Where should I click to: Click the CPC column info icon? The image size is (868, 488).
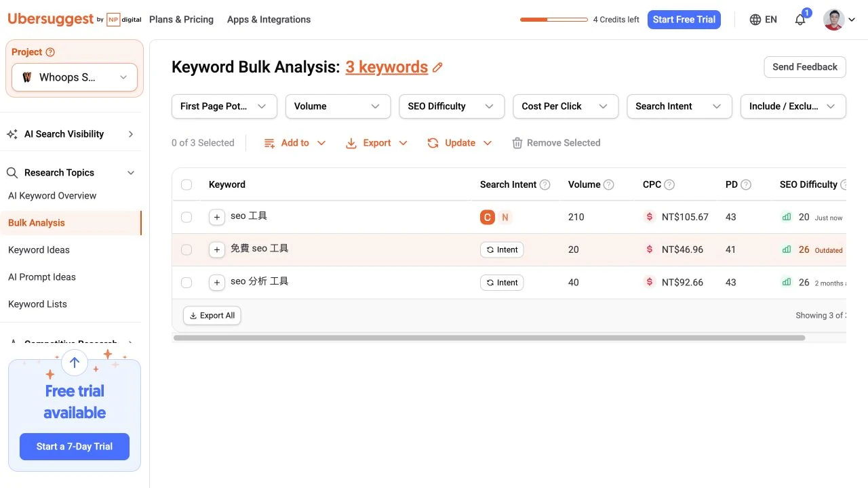[x=669, y=184]
